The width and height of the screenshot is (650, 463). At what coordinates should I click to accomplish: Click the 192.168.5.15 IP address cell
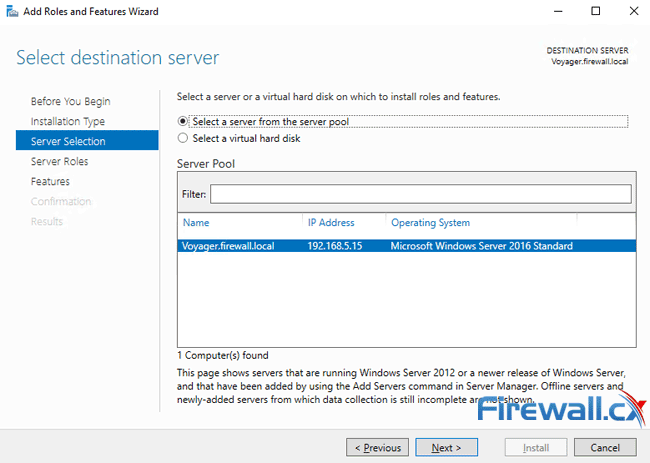(335, 246)
